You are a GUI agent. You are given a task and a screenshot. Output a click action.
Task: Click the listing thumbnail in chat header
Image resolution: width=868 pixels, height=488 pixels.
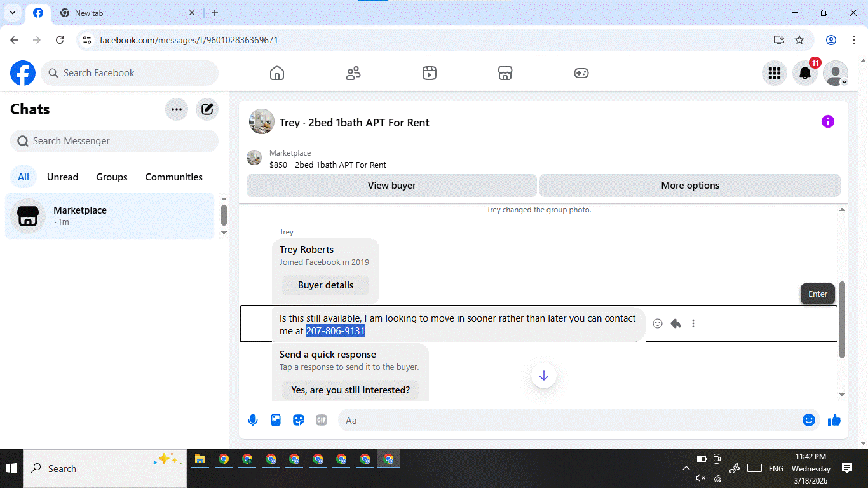[262, 121]
